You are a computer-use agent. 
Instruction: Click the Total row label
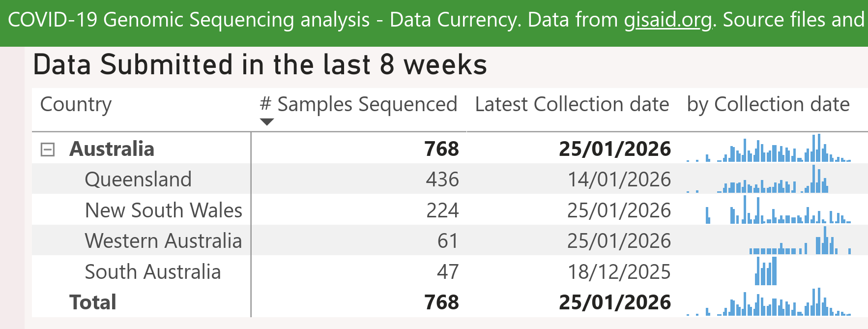93,302
